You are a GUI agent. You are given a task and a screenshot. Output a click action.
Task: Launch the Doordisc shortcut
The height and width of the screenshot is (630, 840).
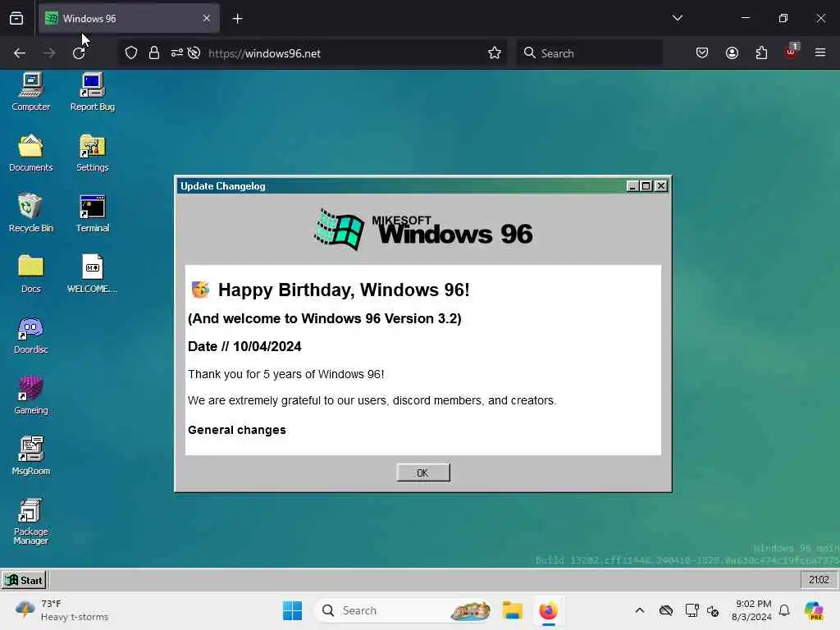click(x=31, y=335)
